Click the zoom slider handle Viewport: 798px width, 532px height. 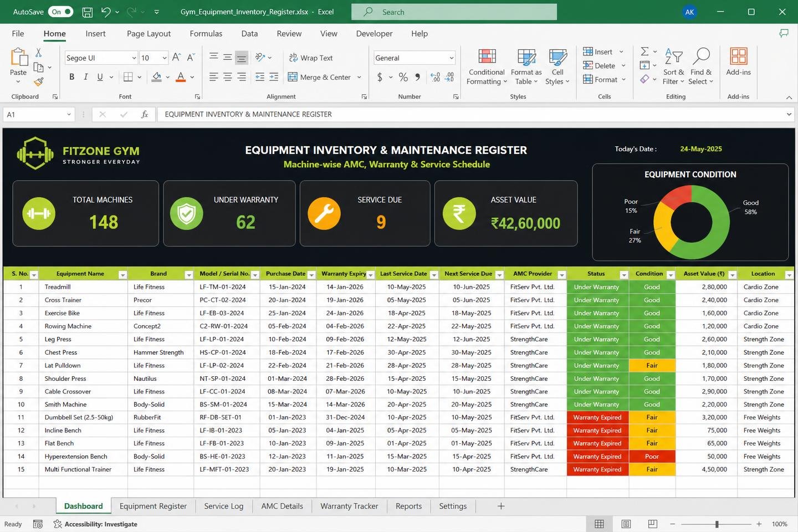pos(717,524)
